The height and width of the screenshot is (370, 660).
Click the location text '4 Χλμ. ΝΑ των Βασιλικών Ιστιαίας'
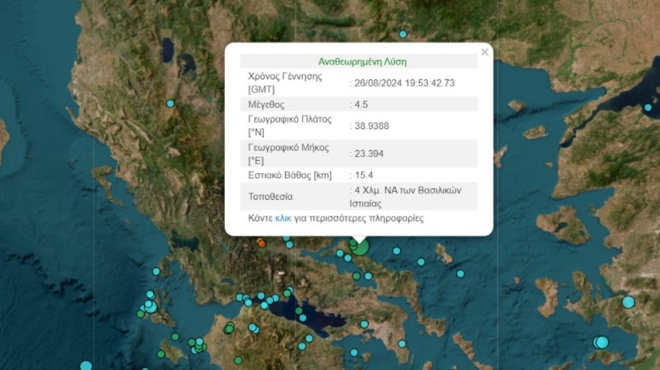[x=406, y=197]
